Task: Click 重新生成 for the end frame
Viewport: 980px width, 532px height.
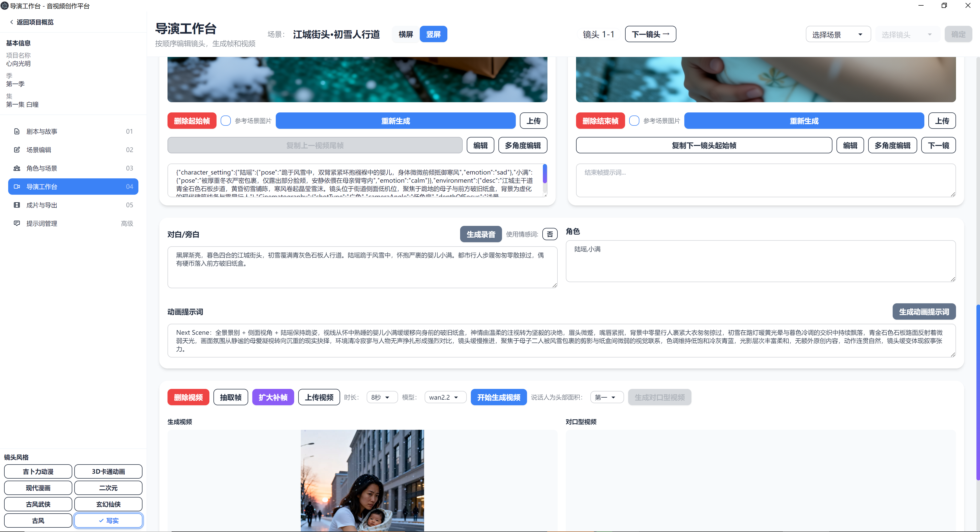Action: click(x=804, y=121)
